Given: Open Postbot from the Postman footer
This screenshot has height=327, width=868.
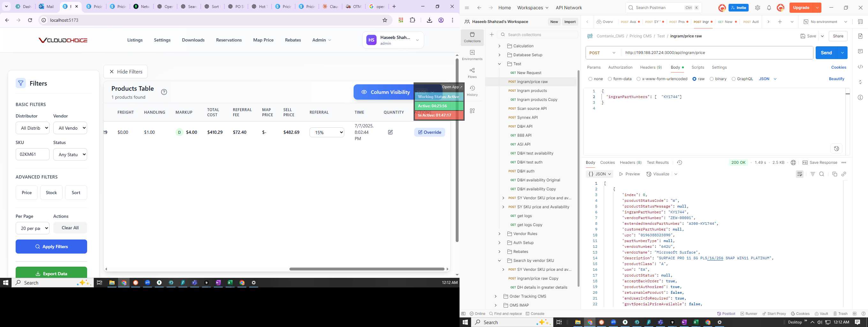Looking at the screenshot, I should [x=726, y=314].
